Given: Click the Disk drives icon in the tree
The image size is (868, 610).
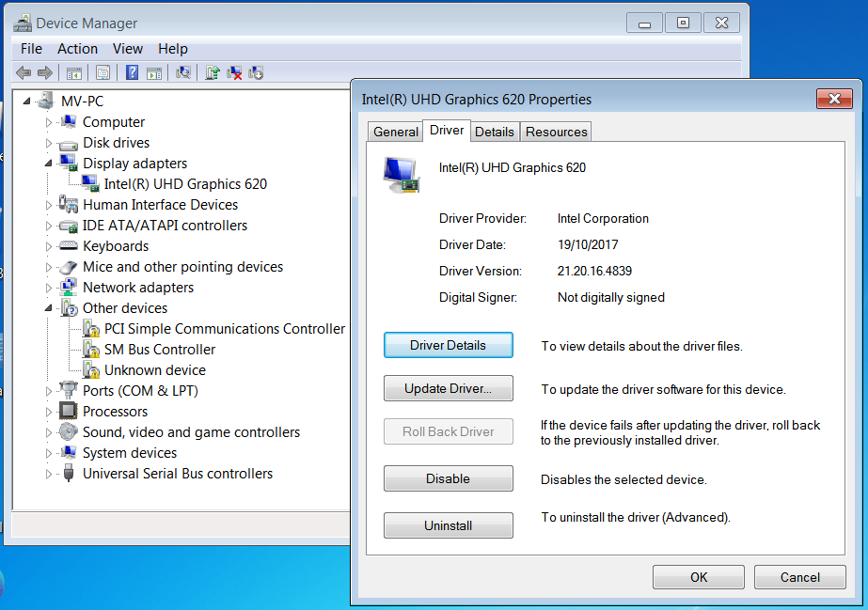Looking at the screenshot, I should [x=68, y=143].
